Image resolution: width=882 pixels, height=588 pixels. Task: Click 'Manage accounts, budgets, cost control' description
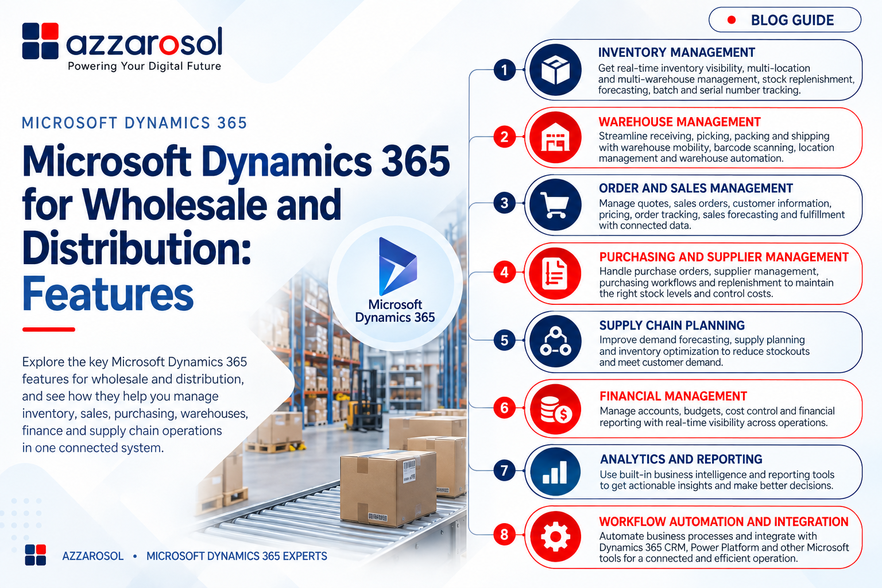[x=717, y=417]
